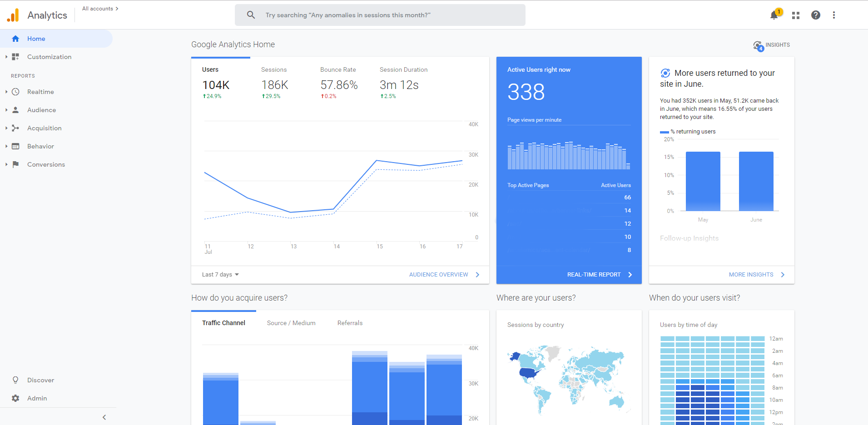Image resolution: width=868 pixels, height=425 pixels.
Task: Open the Discover sidebar link
Action: pyautogui.click(x=40, y=380)
